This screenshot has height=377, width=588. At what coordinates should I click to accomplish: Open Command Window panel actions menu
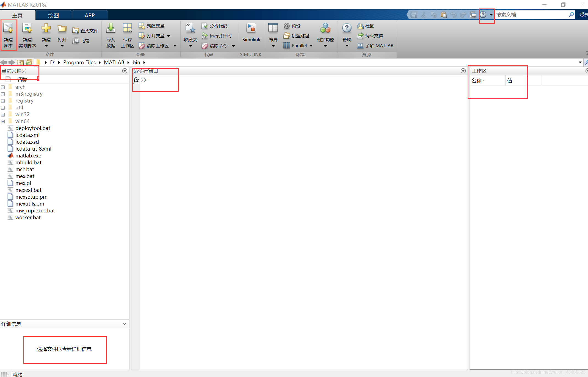463,71
